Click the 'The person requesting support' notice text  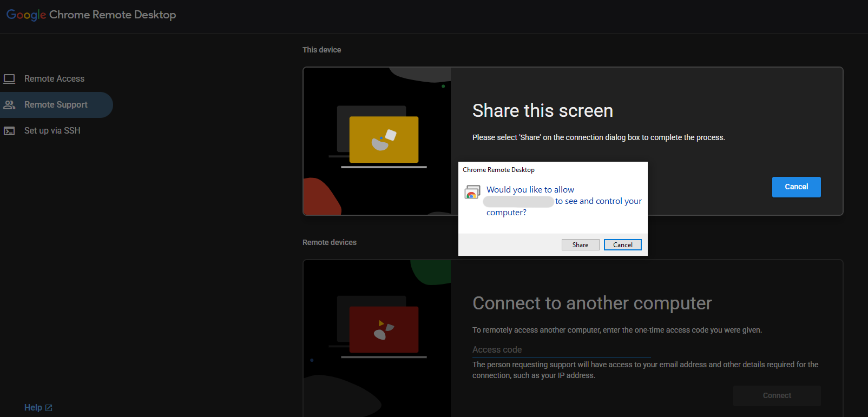tap(646, 370)
